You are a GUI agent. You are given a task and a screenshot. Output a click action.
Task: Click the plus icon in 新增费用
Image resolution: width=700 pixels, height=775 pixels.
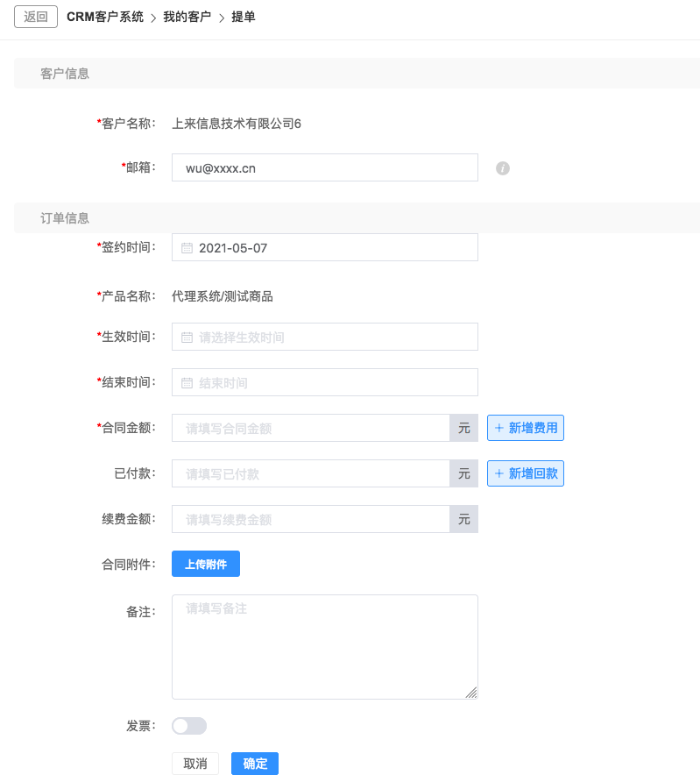499,428
